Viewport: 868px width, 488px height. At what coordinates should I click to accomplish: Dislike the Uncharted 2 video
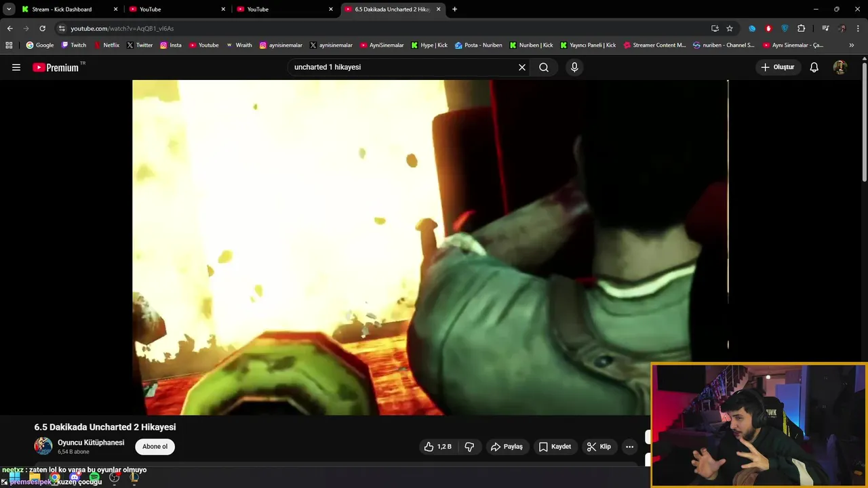point(469,447)
